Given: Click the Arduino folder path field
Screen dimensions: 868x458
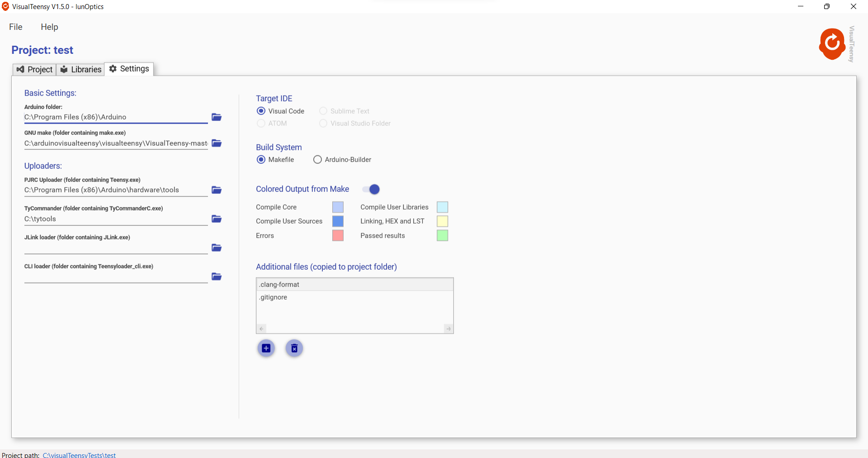Looking at the screenshot, I should click(115, 117).
